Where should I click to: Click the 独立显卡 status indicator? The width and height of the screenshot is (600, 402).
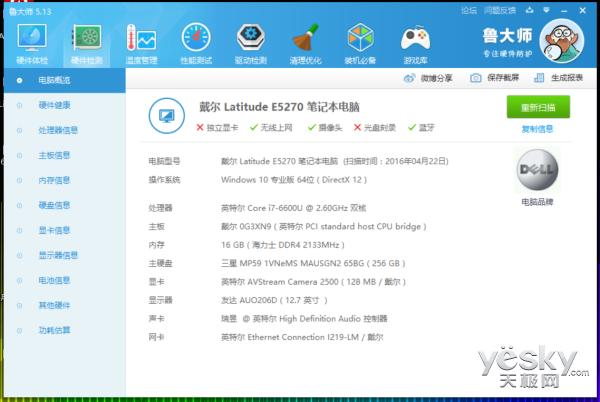pos(217,128)
